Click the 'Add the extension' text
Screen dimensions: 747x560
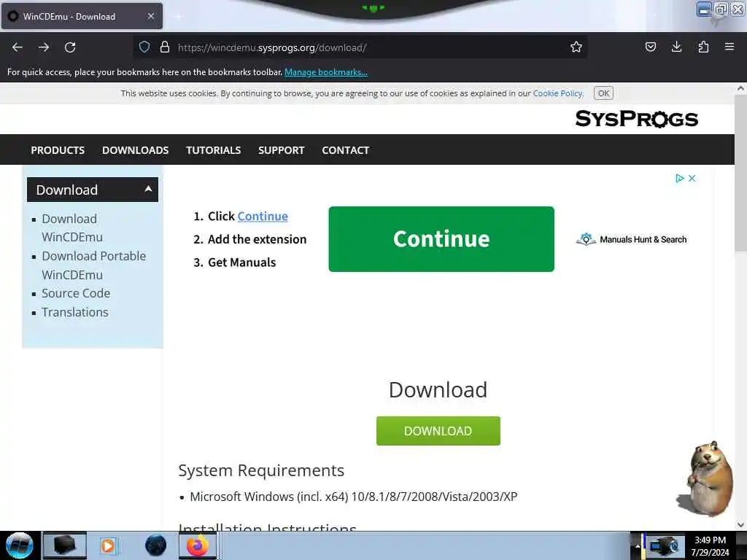click(x=258, y=239)
